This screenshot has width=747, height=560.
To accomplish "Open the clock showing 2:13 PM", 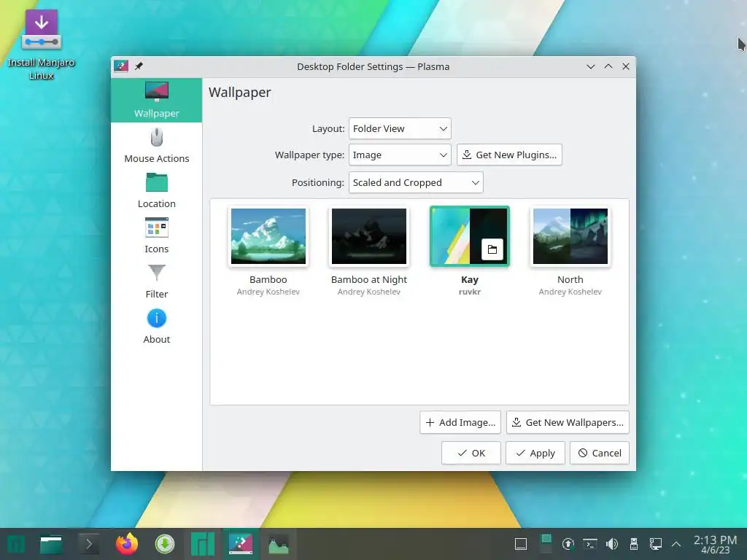I will (715, 544).
